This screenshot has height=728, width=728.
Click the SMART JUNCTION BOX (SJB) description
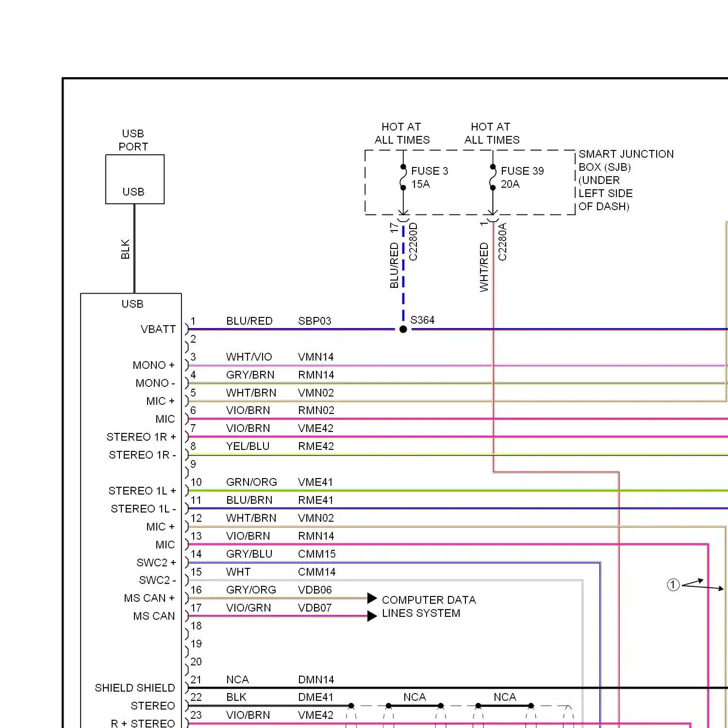[x=626, y=180]
